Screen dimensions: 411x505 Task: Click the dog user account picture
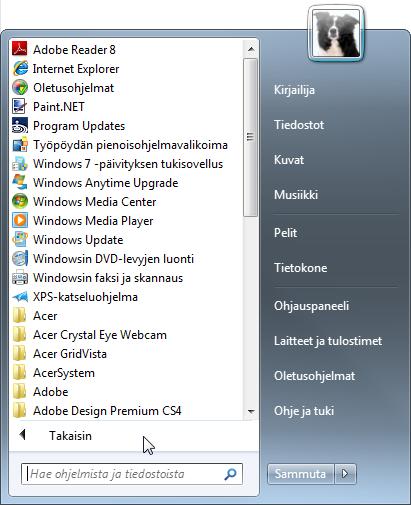click(x=336, y=34)
